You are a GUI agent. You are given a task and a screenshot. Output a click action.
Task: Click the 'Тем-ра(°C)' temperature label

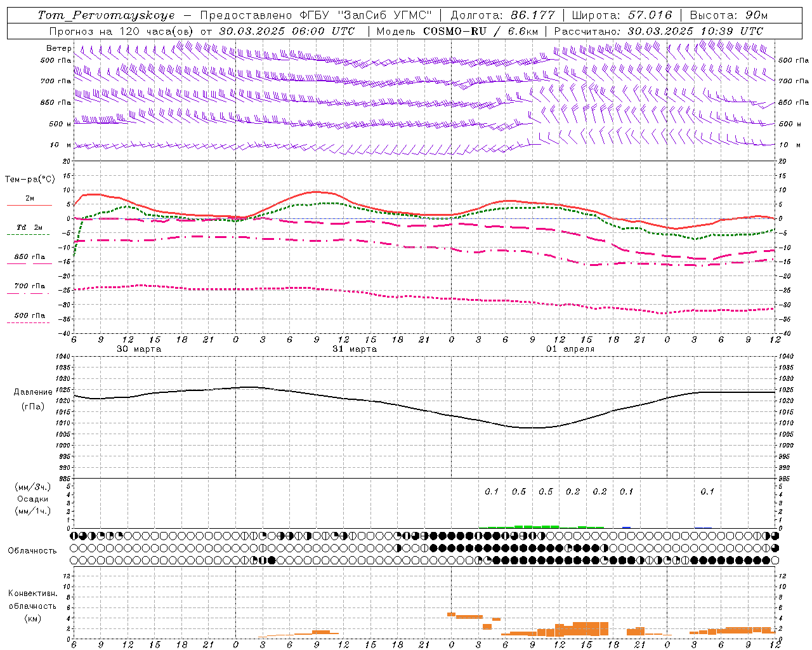point(30,180)
